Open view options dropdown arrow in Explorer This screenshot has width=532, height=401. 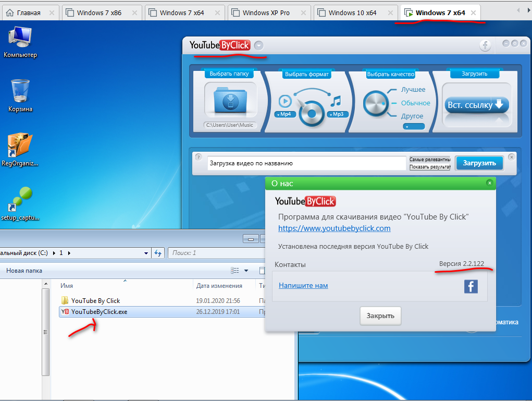pyautogui.click(x=246, y=271)
